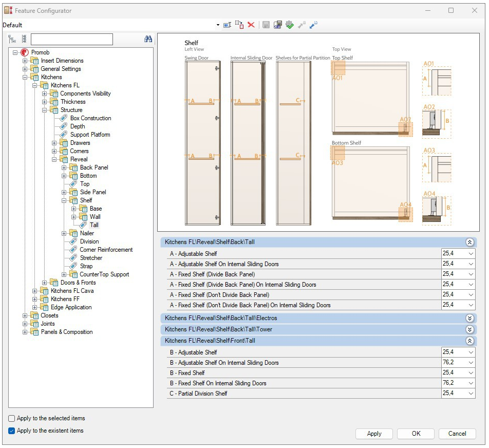Click the blue export arrow icon
The image size is (489, 448).
[313, 25]
